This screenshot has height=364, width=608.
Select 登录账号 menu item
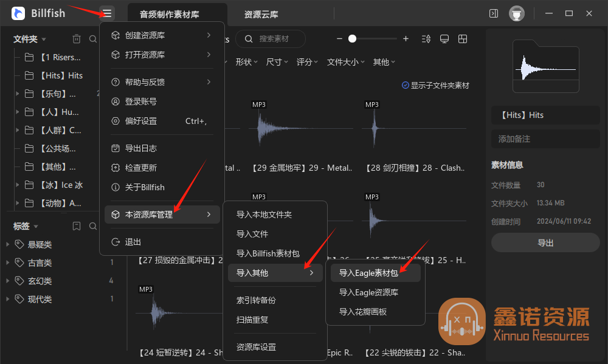162,101
